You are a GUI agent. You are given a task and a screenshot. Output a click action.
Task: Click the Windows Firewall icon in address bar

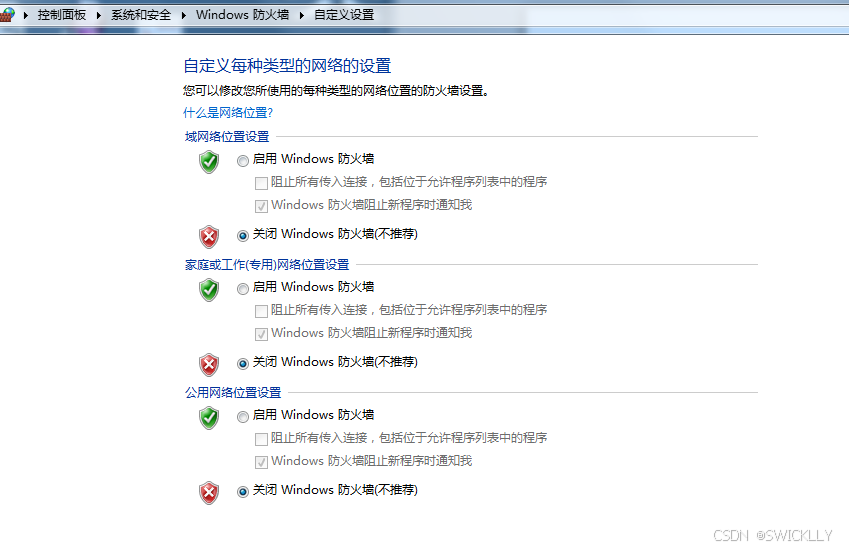pos(6,15)
